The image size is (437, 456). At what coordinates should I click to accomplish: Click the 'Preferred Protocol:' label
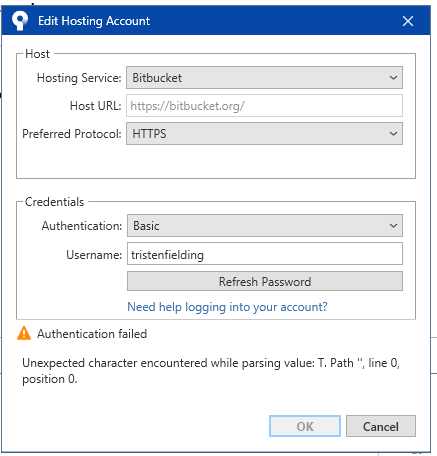72,134
